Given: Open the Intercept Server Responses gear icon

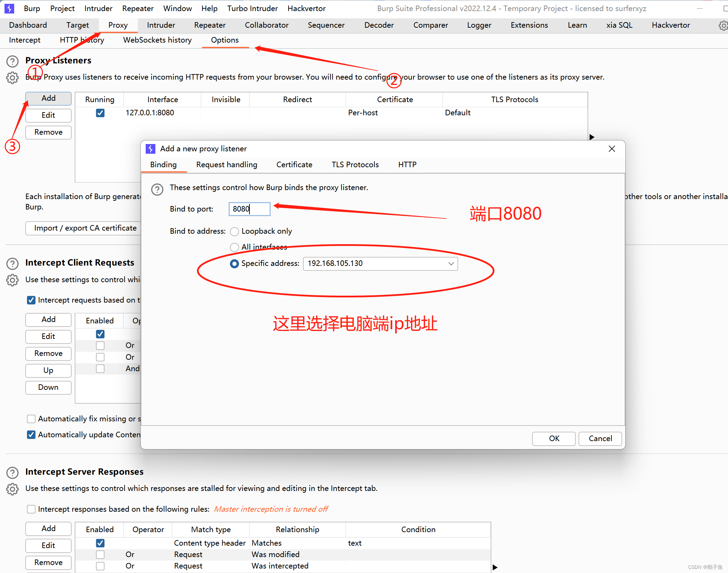Looking at the screenshot, I should pyautogui.click(x=12, y=489).
